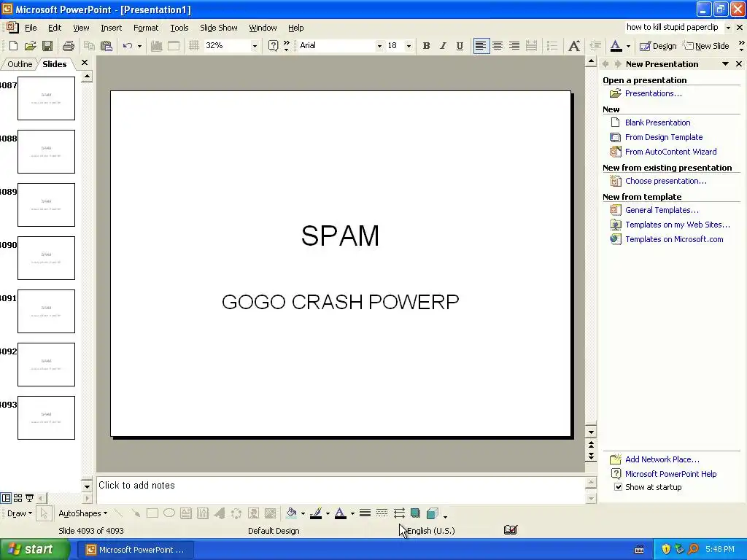The height and width of the screenshot is (560, 747).
Task: Click Templates on Microsoft.com link
Action: (674, 239)
